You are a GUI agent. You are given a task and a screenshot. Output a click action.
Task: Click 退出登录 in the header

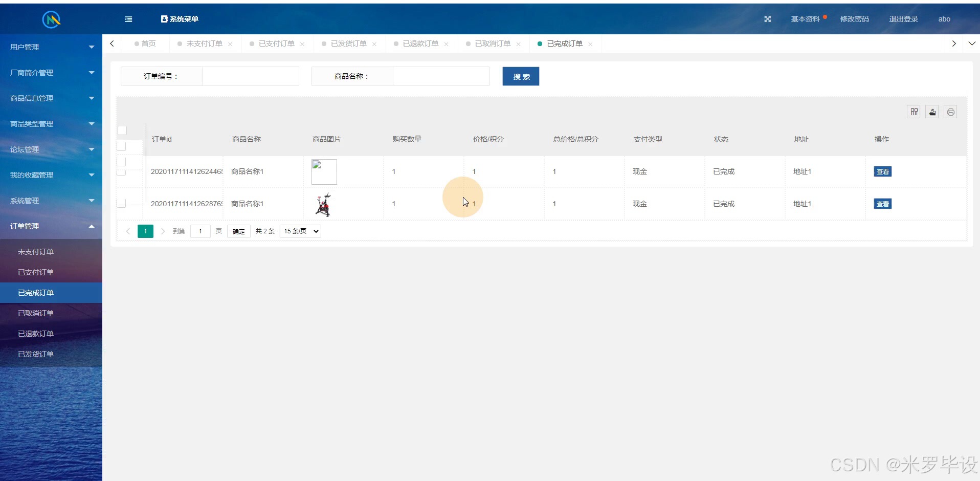(x=903, y=19)
